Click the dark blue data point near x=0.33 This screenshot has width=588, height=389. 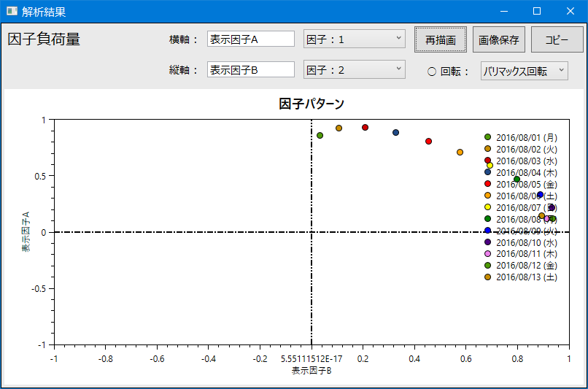395,132
